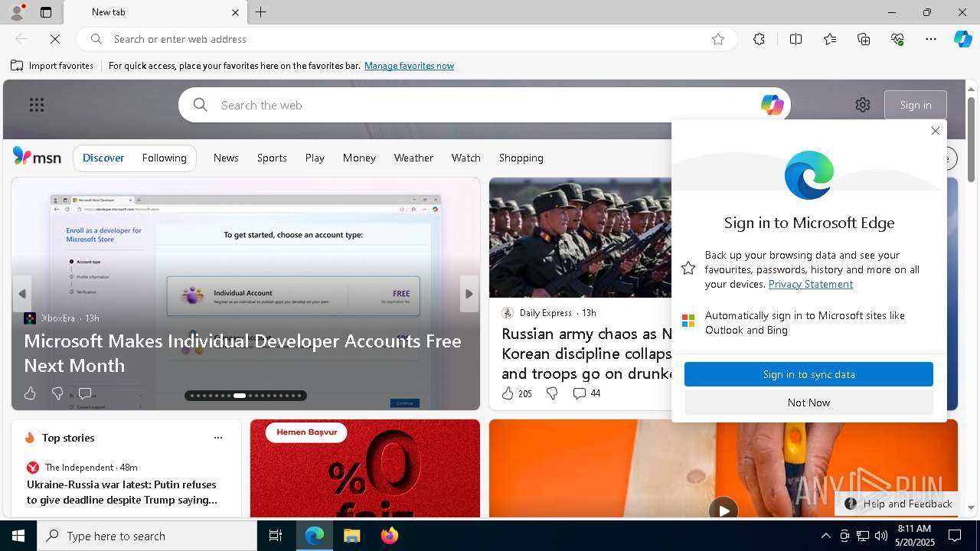Open a new tab with plus icon
This screenshot has height=551, width=980.
(x=261, y=12)
